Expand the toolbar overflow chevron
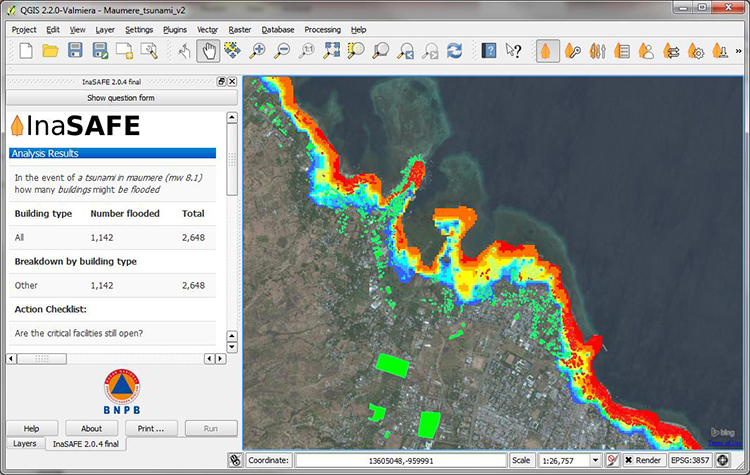Screen dimensions: 750x475 click(x=738, y=51)
